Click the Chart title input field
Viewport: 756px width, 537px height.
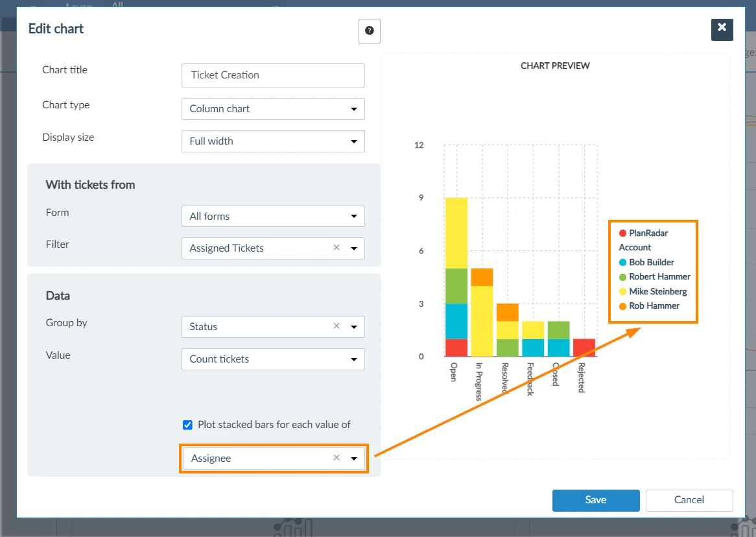tap(273, 75)
